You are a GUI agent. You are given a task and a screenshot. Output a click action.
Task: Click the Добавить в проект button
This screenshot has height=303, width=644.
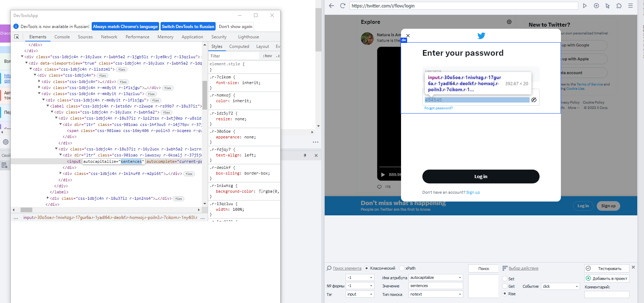[607, 279]
